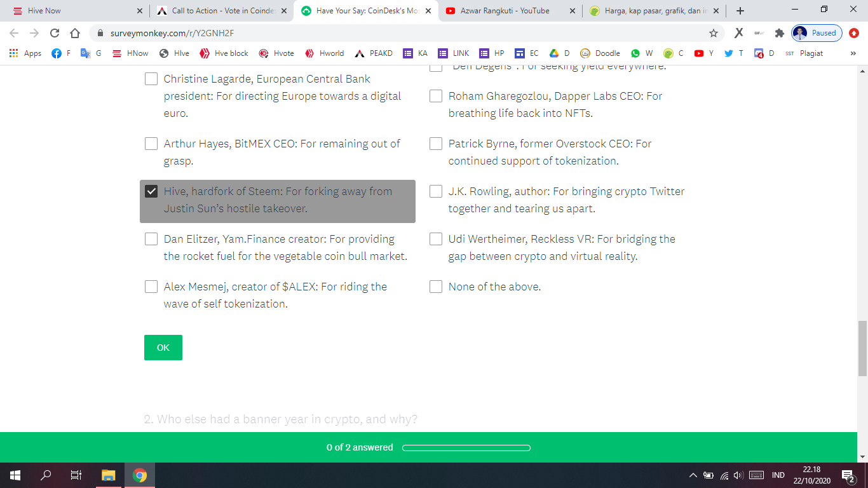Jump to question 2 about a banner year
Screen dimensions: 868x488
(280, 419)
